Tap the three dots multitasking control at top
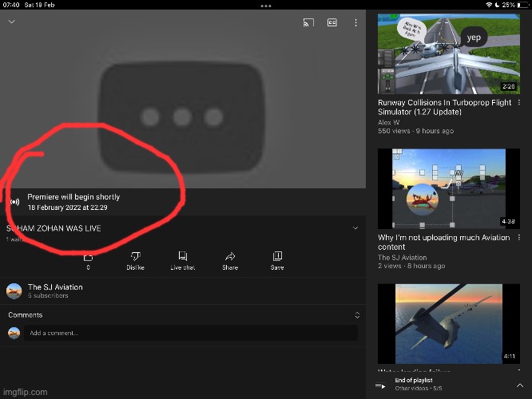The width and height of the screenshot is (532, 399). 266,6
